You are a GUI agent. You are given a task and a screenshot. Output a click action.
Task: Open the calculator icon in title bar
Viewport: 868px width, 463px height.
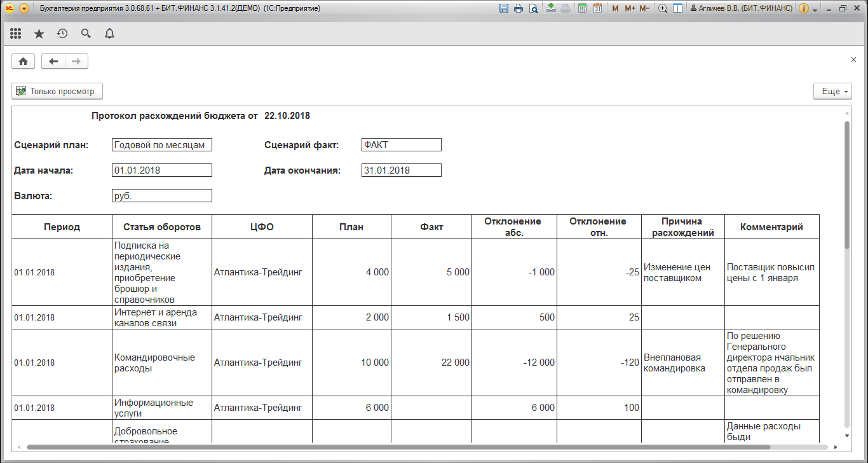[x=582, y=9]
